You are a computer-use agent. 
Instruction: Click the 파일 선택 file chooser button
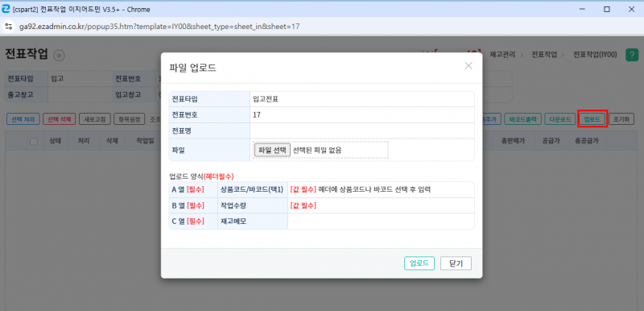pyautogui.click(x=272, y=150)
